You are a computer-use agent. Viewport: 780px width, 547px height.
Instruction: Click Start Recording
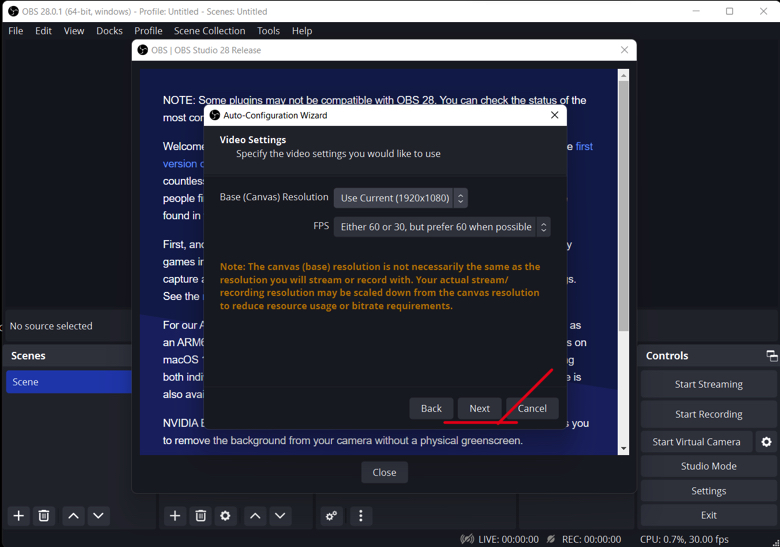point(708,414)
